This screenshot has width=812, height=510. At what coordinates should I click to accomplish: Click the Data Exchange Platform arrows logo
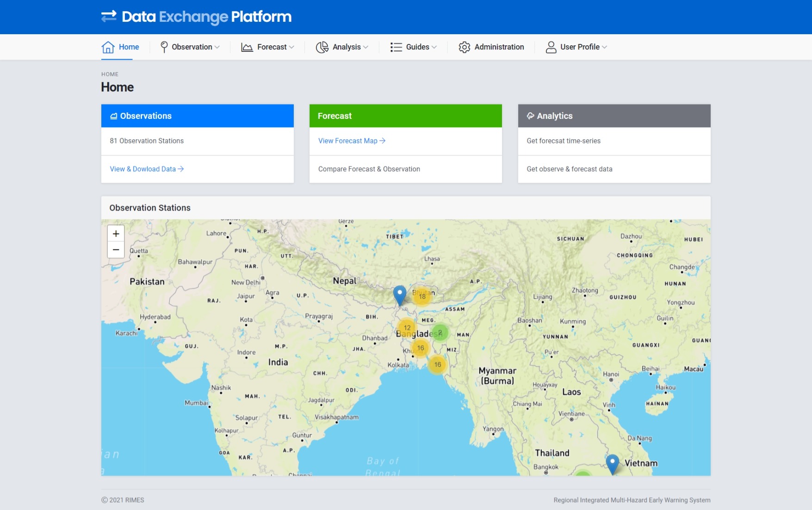point(109,17)
